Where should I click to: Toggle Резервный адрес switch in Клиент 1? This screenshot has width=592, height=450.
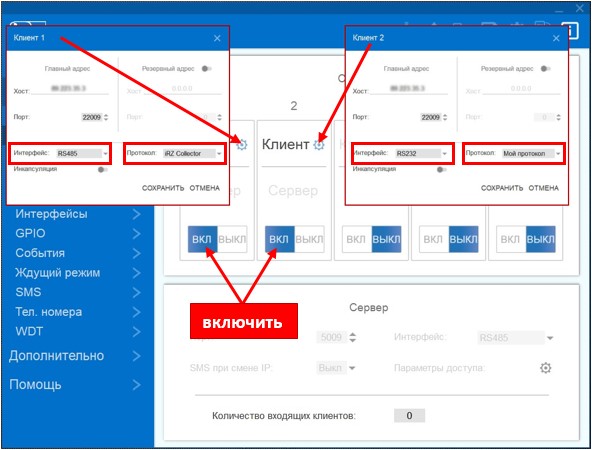click(207, 69)
